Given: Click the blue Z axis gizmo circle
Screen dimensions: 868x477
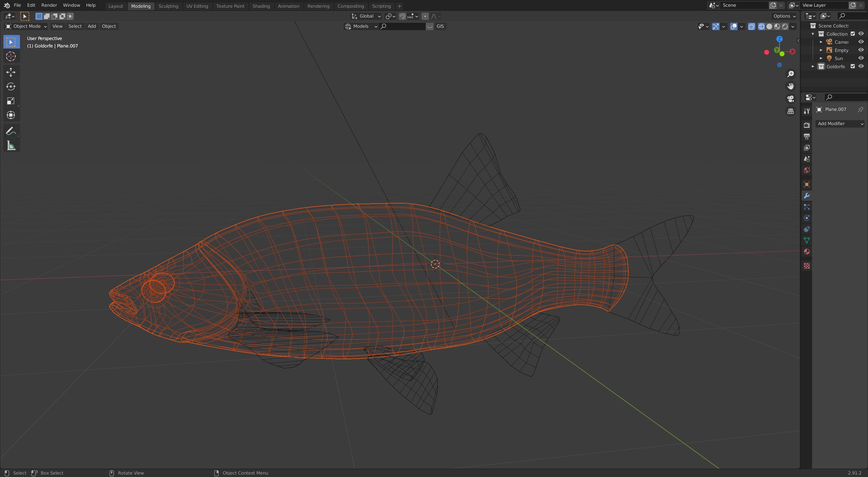Looking at the screenshot, I should click(780, 39).
